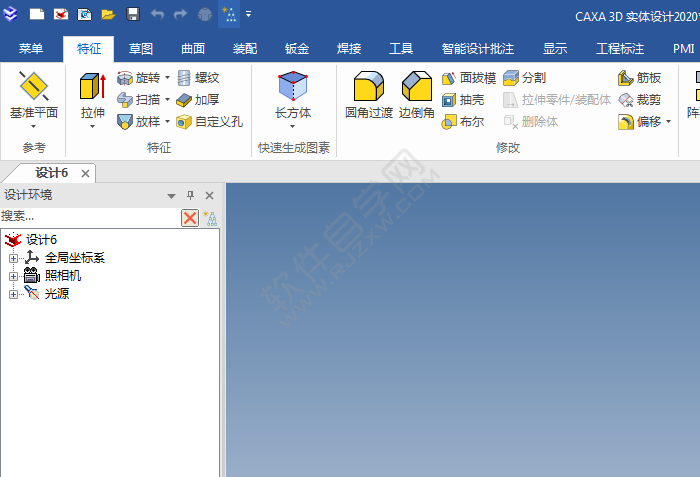Toggle the pin on 设计环境 panel
The image size is (700, 477).
(191, 195)
